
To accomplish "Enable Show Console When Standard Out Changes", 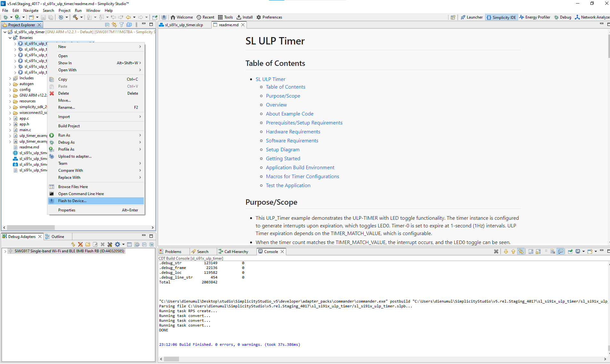I will tap(560, 251).
